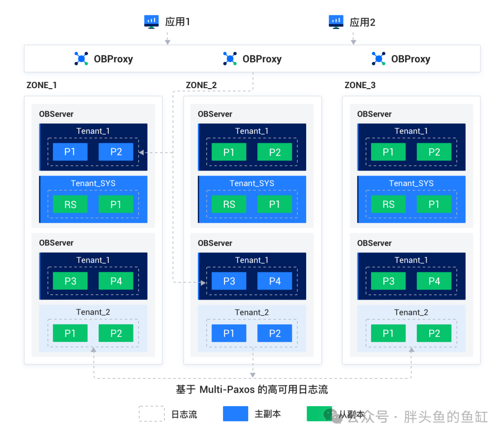
Task: Select the OBProxy node icon above ZONE_1
Action: 81,59
